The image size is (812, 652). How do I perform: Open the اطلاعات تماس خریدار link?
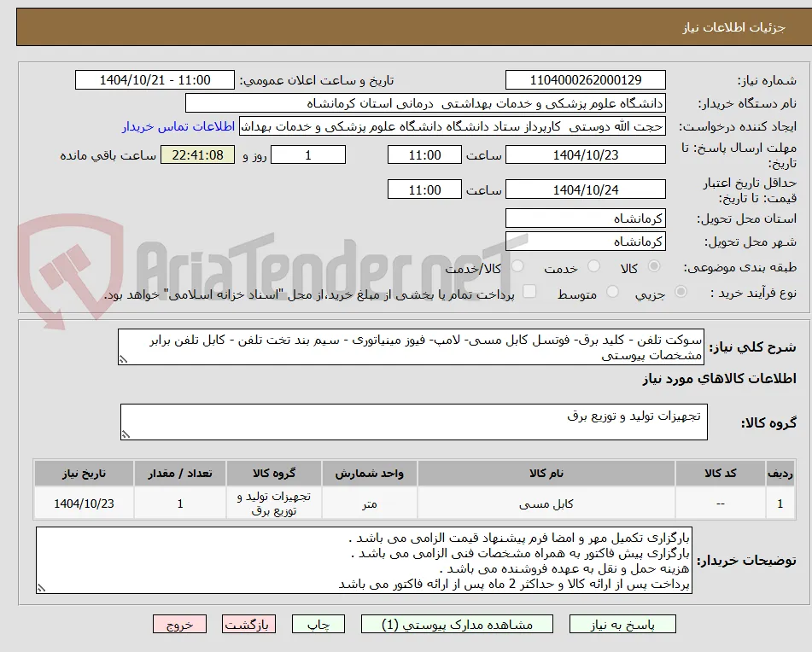[178, 127]
